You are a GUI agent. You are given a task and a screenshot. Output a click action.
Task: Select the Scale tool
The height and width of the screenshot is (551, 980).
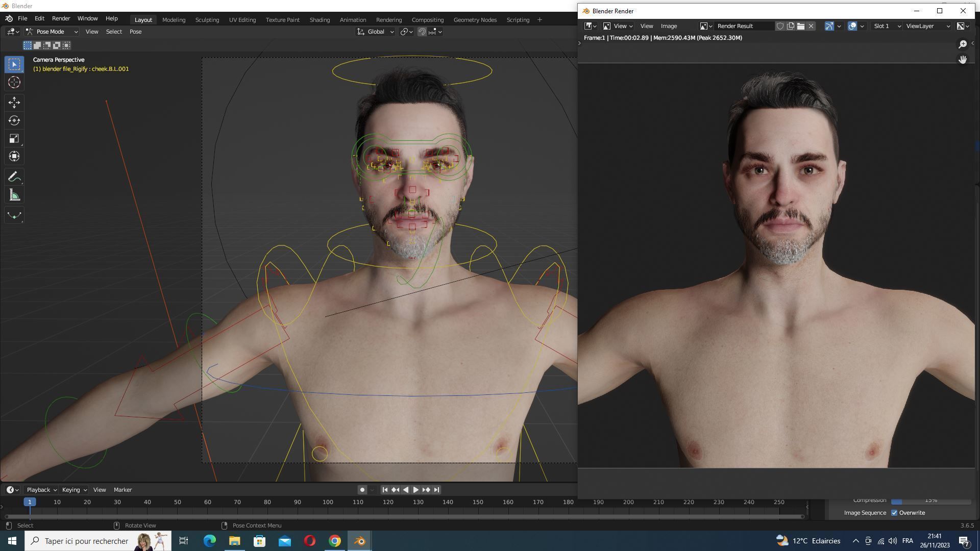(14, 139)
